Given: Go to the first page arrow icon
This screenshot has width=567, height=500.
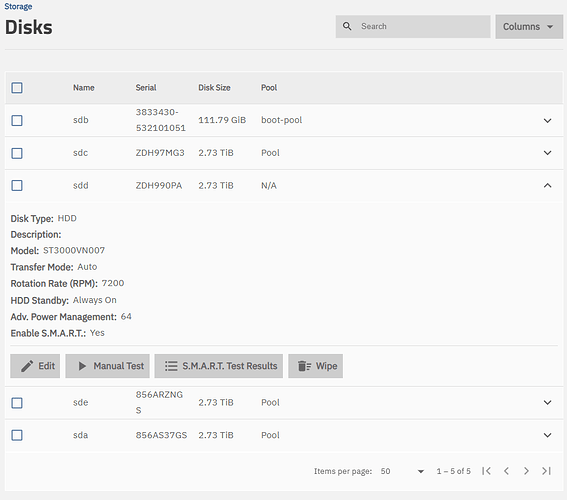Looking at the screenshot, I should click(486, 471).
